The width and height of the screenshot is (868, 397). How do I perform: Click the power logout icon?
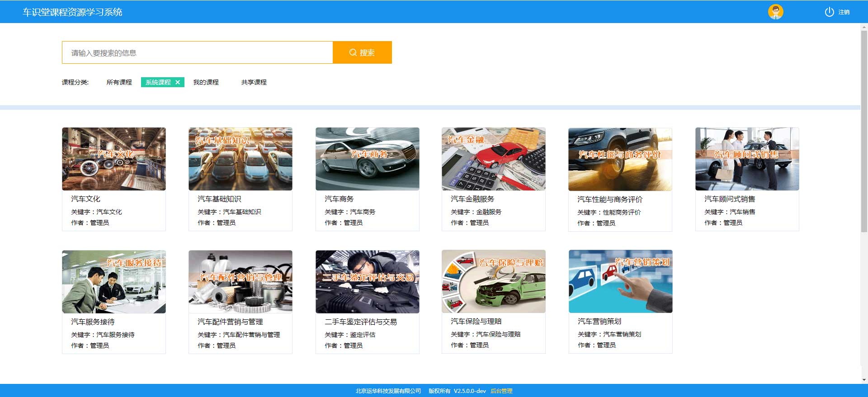829,12
